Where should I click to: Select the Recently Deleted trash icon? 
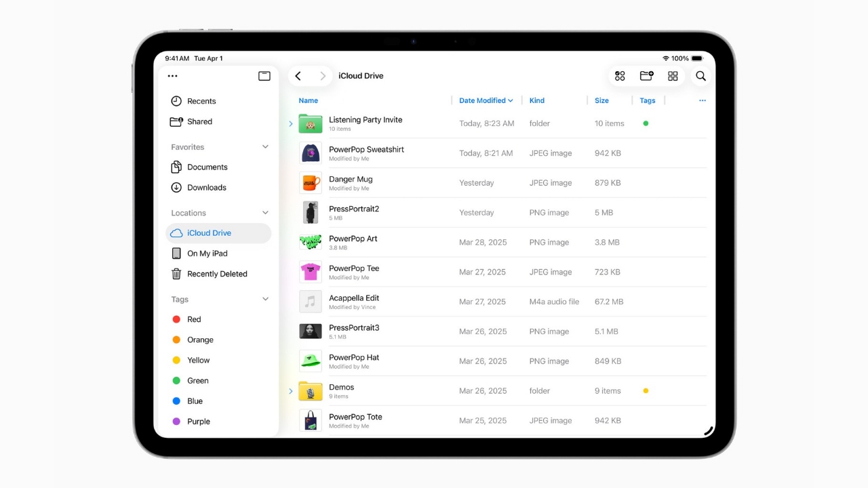tap(176, 274)
